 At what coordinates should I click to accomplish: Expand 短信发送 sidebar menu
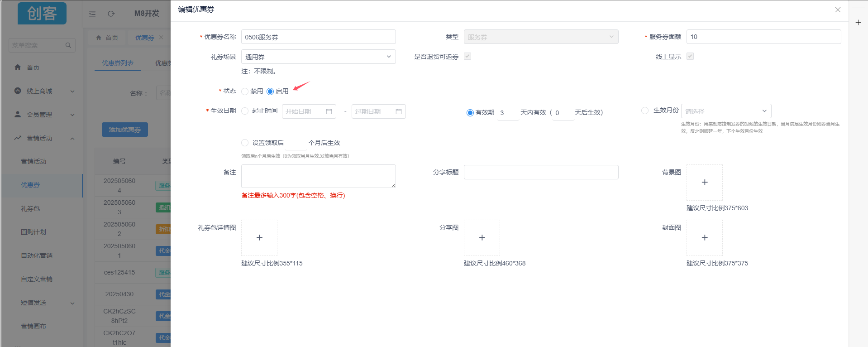click(x=72, y=303)
